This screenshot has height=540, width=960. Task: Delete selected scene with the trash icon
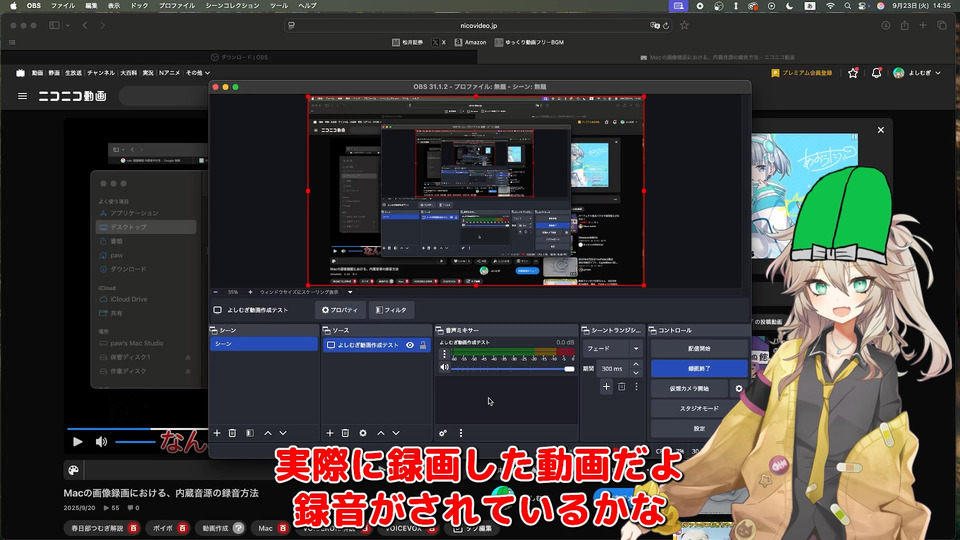pyautogui.click(x=232, y=433)
